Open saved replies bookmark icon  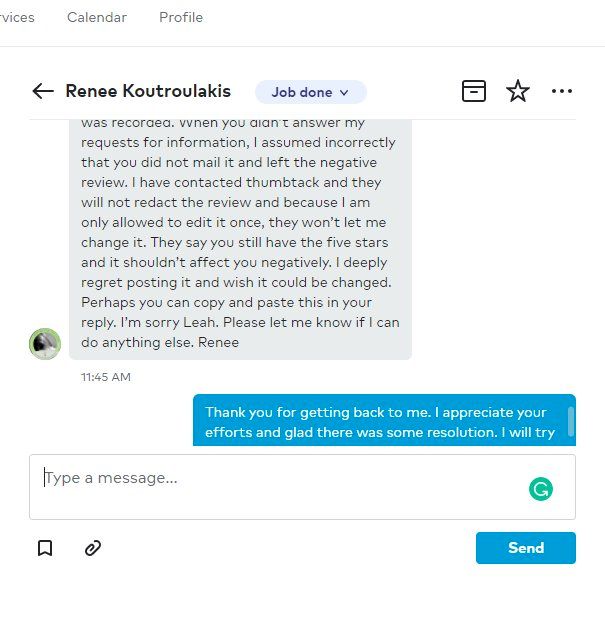pos(45,548)
